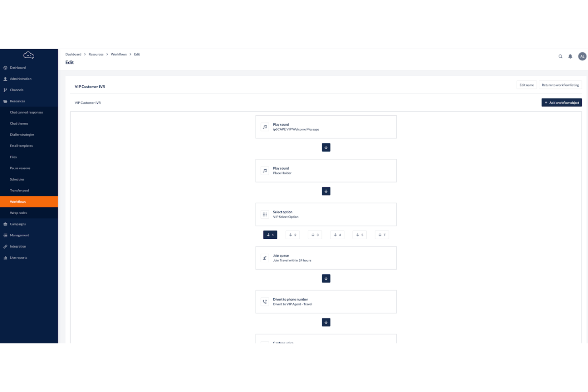Click the music note icon on Place Holder
Image resolution: width=588 pixels, height=392 pixels.
click(x=265, y=170)
